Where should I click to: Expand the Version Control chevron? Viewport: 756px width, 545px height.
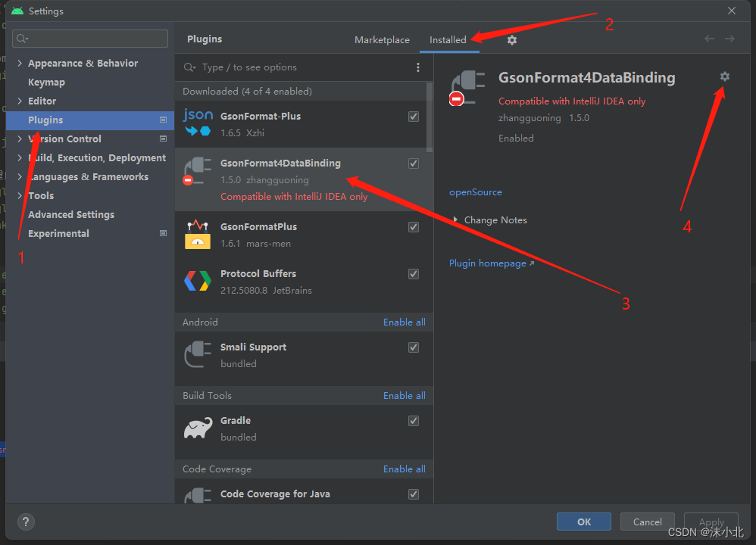20,139
